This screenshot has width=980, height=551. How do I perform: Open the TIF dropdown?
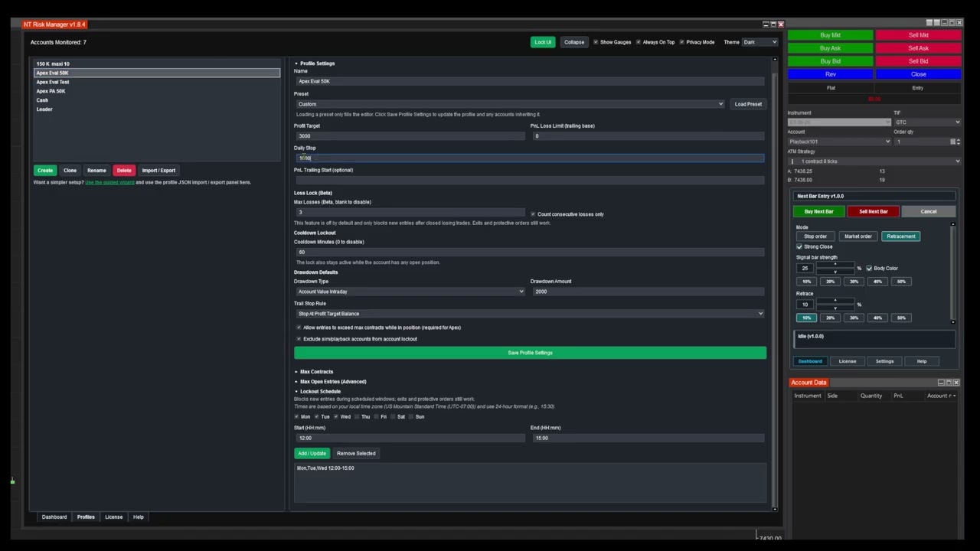926,122
